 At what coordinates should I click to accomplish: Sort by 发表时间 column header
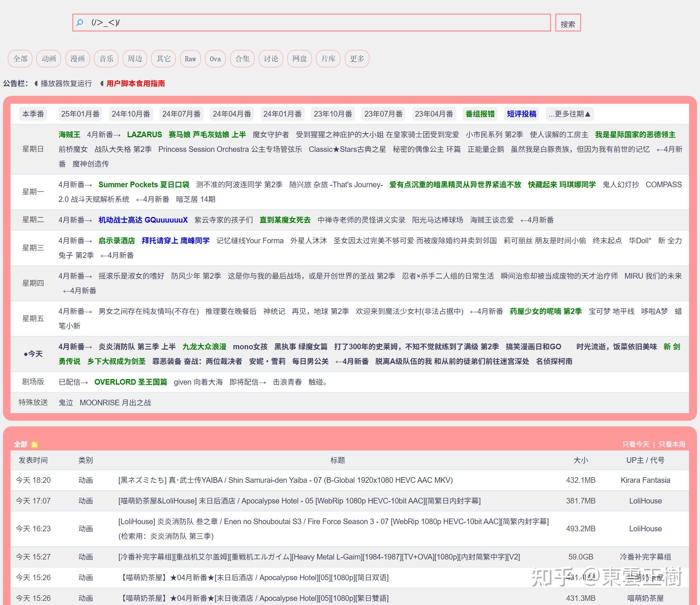33,460
